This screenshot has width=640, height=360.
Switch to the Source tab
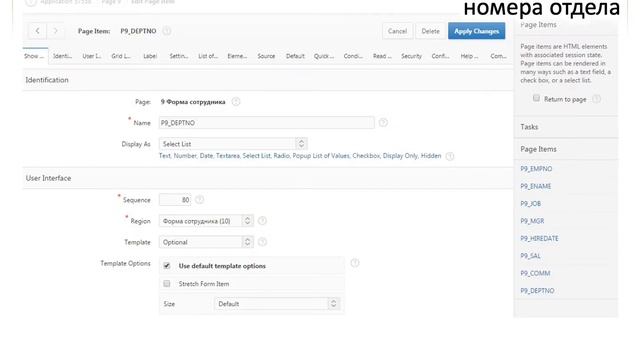[x=266, y=56]
